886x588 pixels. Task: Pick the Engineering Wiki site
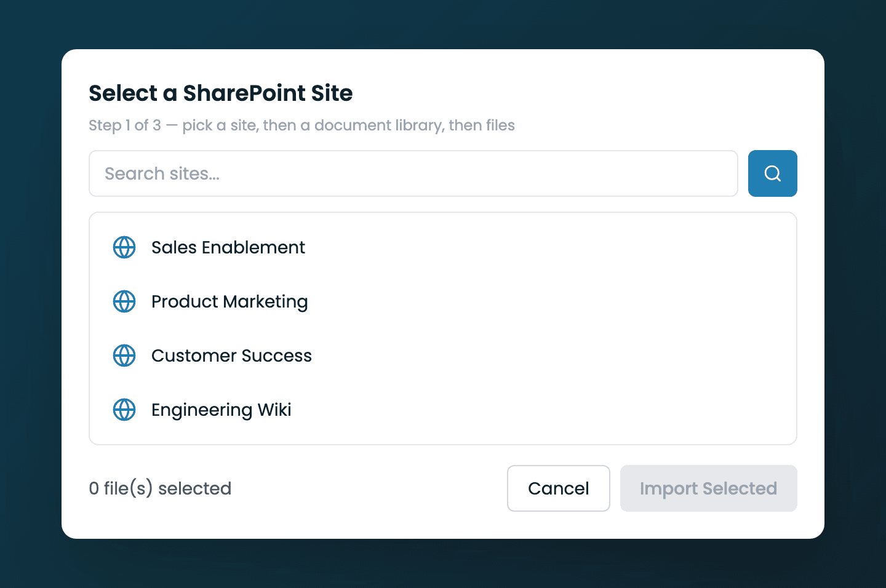443,410
